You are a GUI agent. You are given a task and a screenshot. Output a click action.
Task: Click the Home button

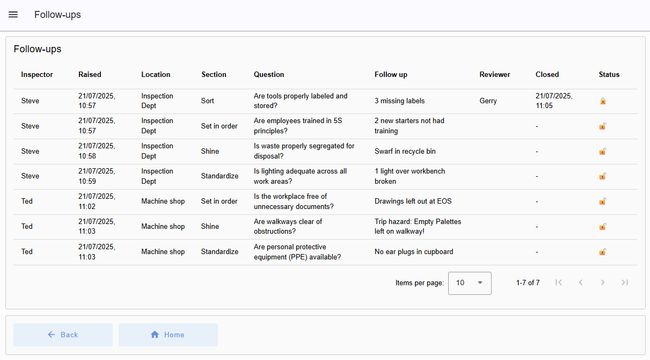pyautogui.click(x=168, y=335)
